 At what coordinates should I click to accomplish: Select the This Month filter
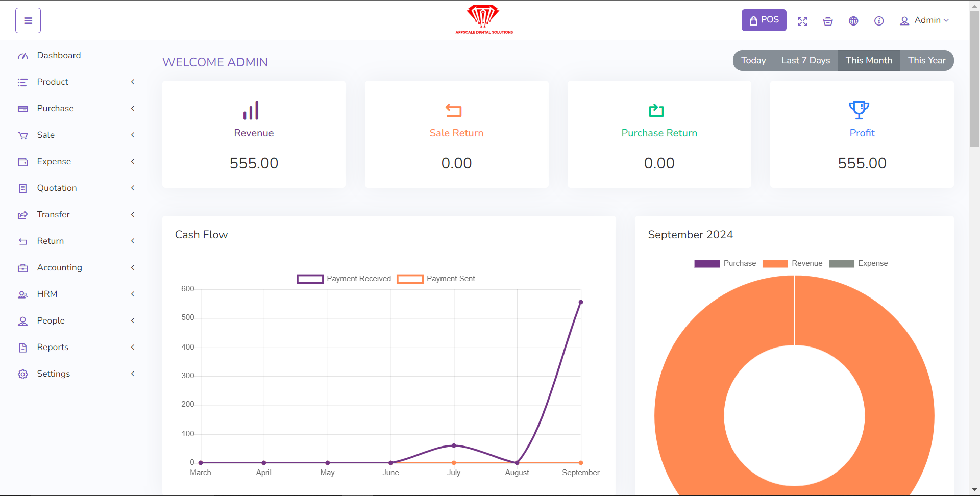869,60
